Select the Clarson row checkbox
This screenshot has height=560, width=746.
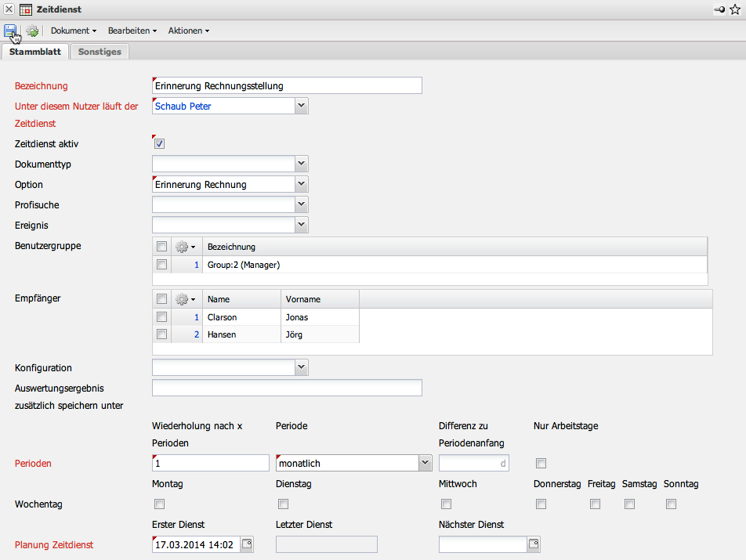[x=161, y=317]
